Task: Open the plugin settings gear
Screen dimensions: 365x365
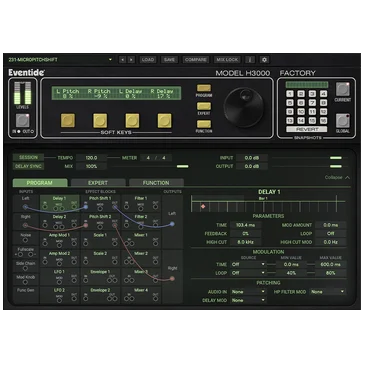Action: coord(265,60)
